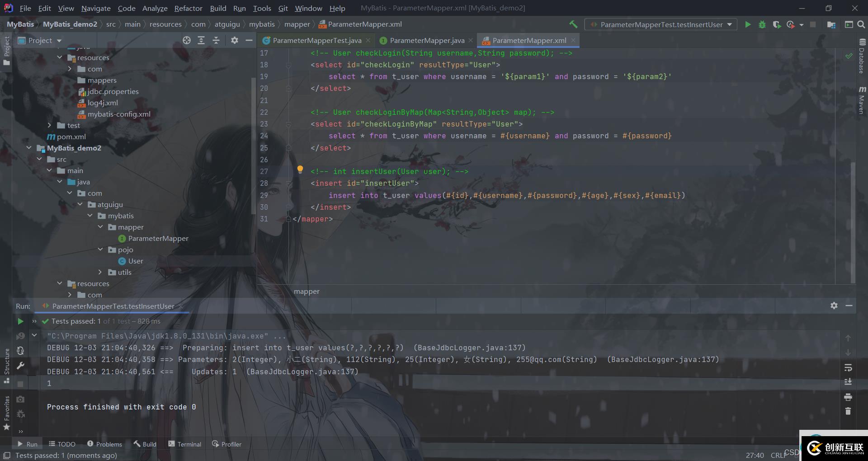This screenshot has width=868, height=461.
Task: Select ParameterMapper interface in tree
Action: (158, 238)
